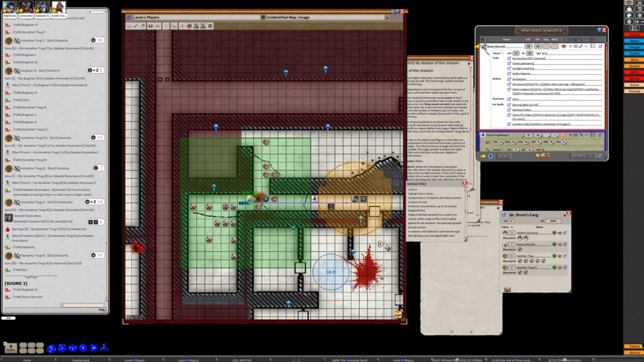Open Levitate spell link icon
This screenshot has width=644, height=362.
tap(509, 124)
